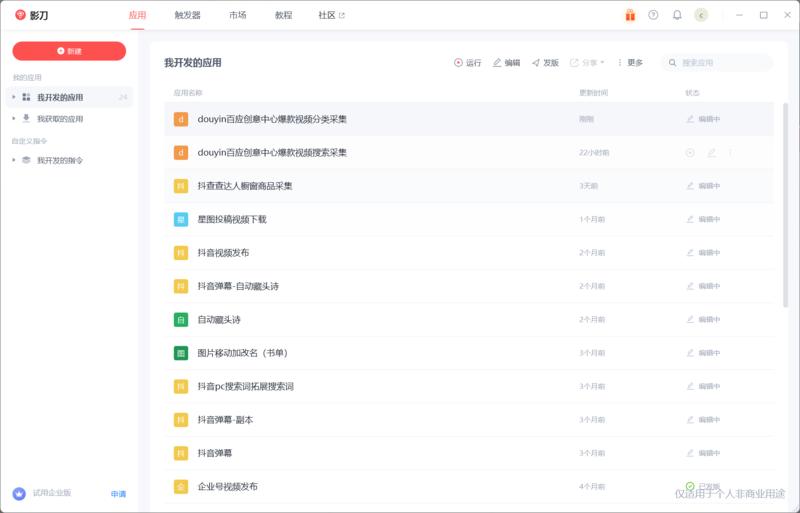Select the 抖音弹幕-副本 app name

(226, 420)
